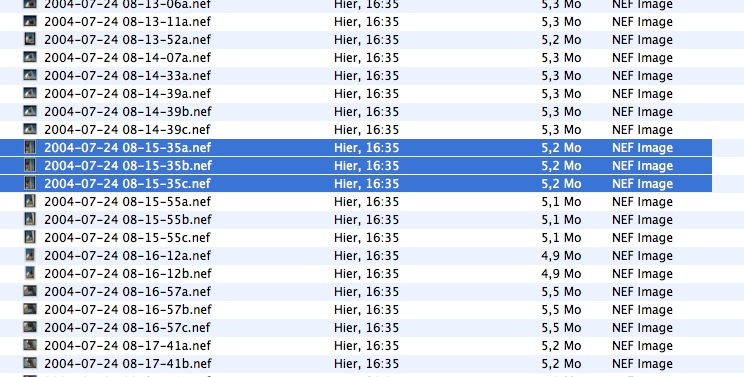The height and width of the screenshot is (377, 744).
Task: Click the 4,9 Mo size of 08-16-12a.nef
Action: tap(561, 256)
